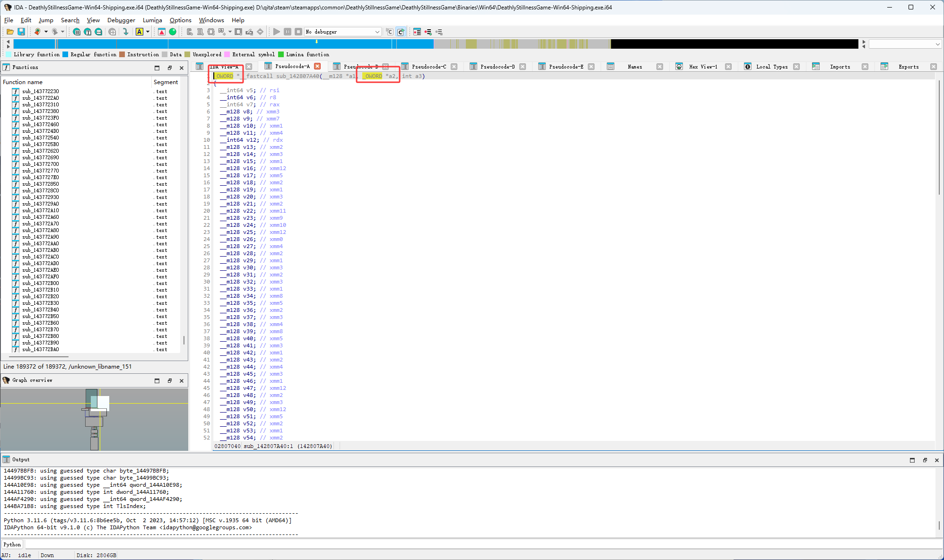Screen dimensions: 944x560
Task: Open the Lumina menu
Action: [x=152, y=20]
